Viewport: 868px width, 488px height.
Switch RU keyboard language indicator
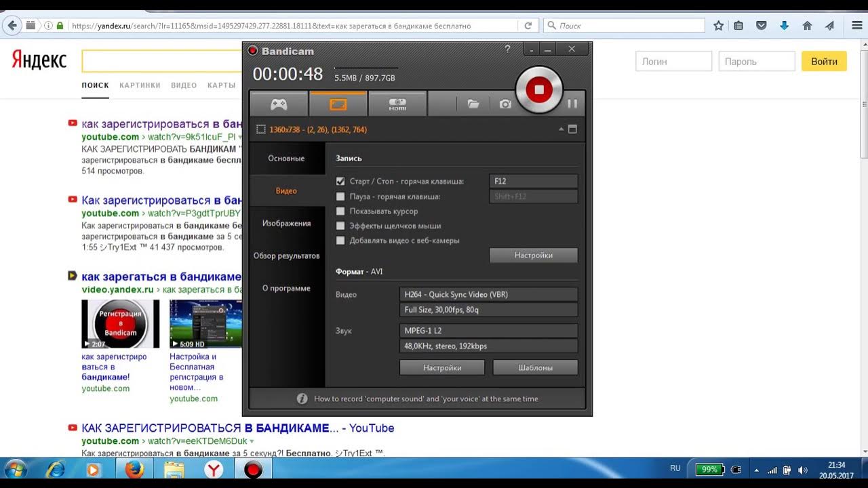tap(675, 468)
